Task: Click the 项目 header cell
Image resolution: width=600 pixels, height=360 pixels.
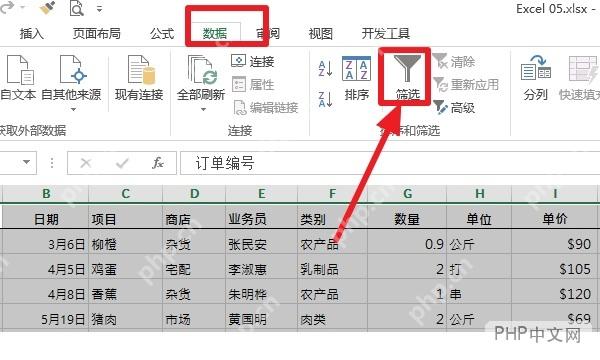Action: pos(126,218)
